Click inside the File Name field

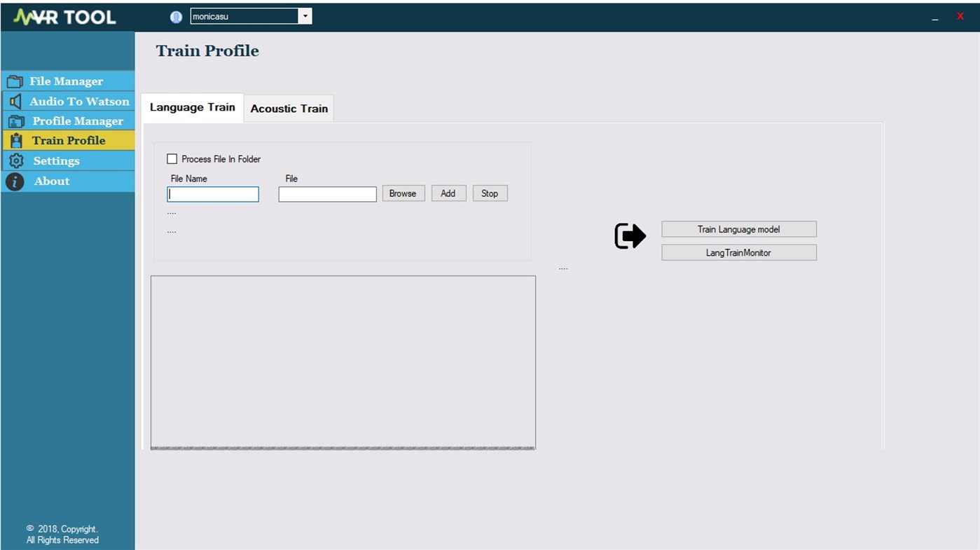212,193
